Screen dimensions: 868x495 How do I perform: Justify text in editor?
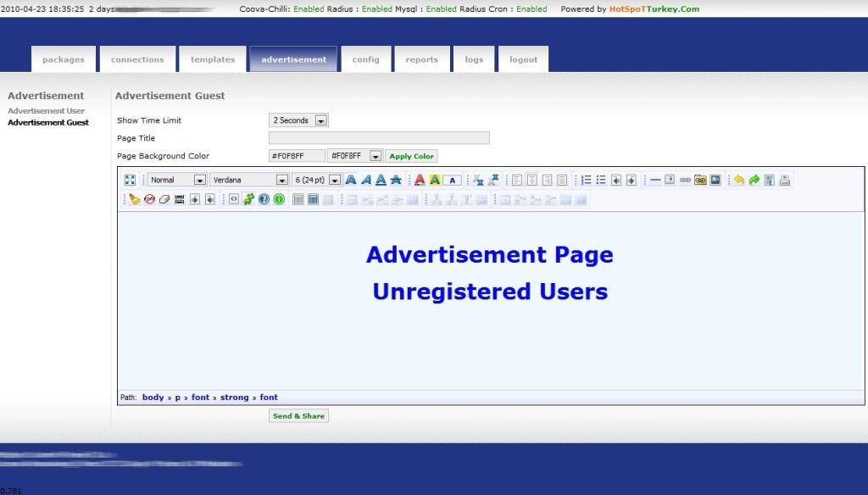[562, 180]
